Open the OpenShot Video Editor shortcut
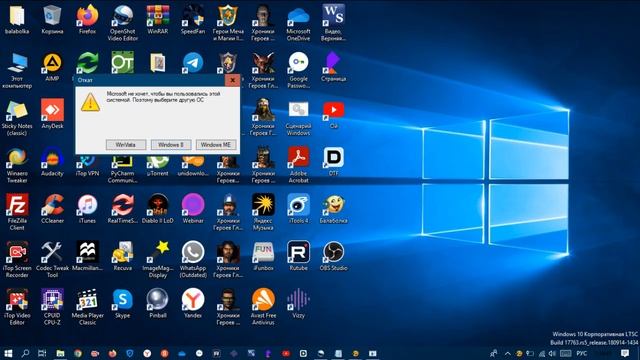Viewport: 640px width, 360px height. 122,23
